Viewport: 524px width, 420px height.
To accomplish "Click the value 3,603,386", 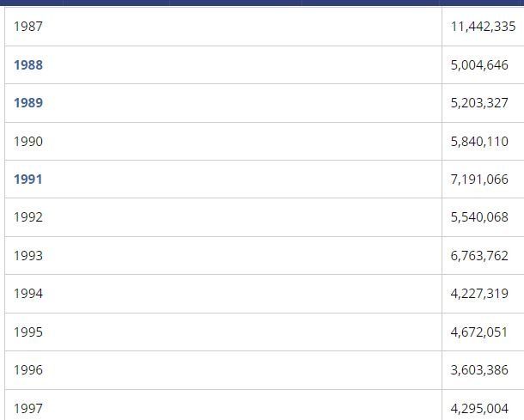I will click(x=479, y=370).
